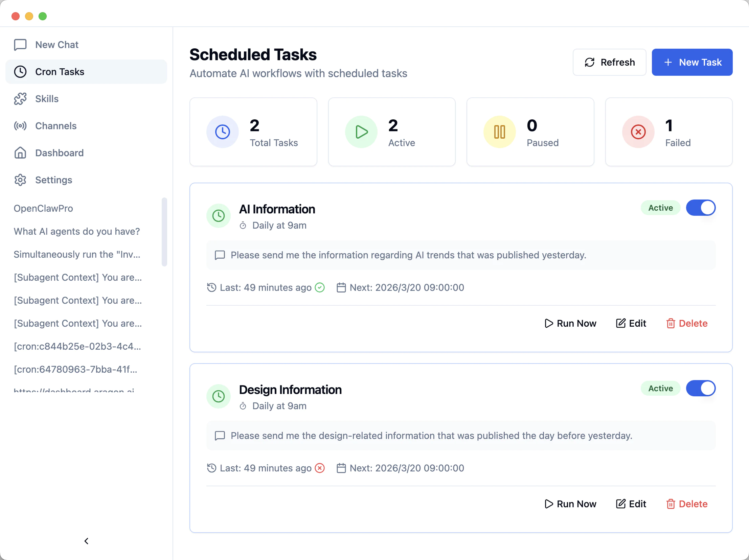Toggle off the AI Information task

click(x=701, y=207)
